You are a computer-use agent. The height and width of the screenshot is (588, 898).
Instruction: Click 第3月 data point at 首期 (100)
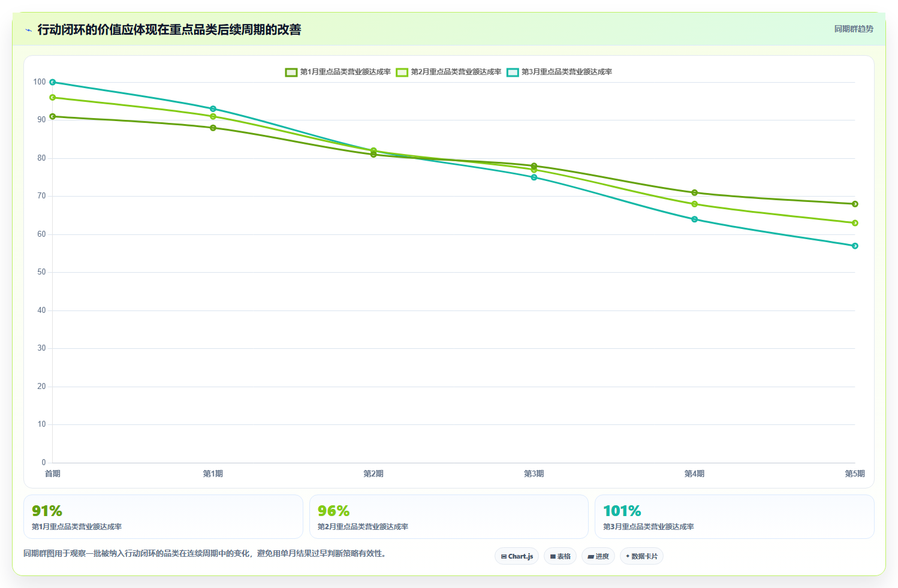tap(53, 82)
